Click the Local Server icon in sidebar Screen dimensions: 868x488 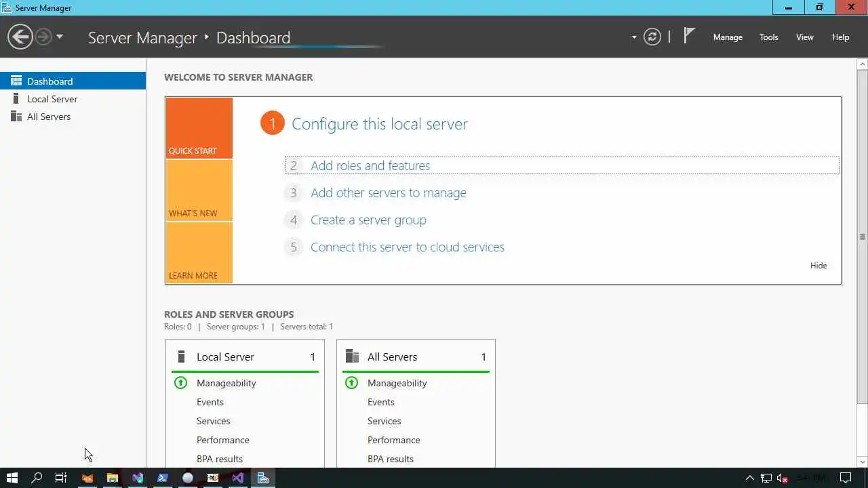tap(16, 99)
